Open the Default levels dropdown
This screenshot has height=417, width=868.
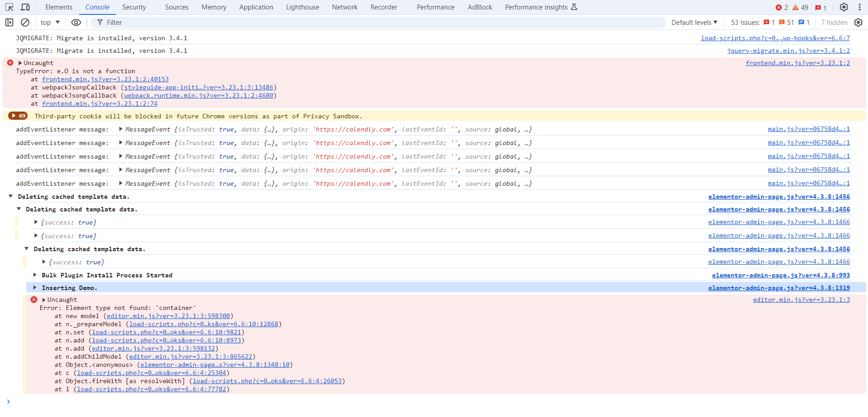(x=694, y=22)
